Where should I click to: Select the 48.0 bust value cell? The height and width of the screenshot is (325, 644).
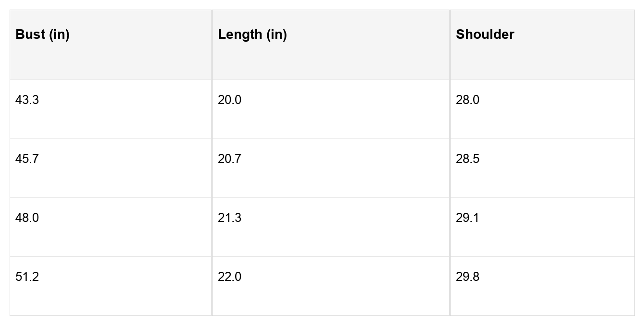click(27, 218)
